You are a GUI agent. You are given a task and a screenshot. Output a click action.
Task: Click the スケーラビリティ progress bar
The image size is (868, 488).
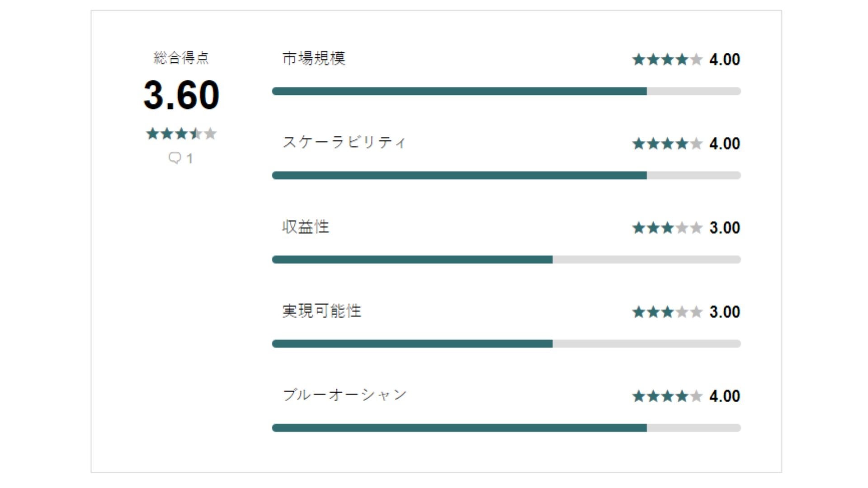coord(506,175)
